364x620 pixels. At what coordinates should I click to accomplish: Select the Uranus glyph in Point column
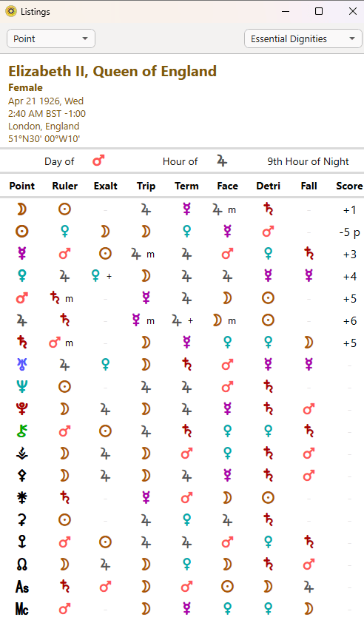pyautogui.click(x=21, y=364)
